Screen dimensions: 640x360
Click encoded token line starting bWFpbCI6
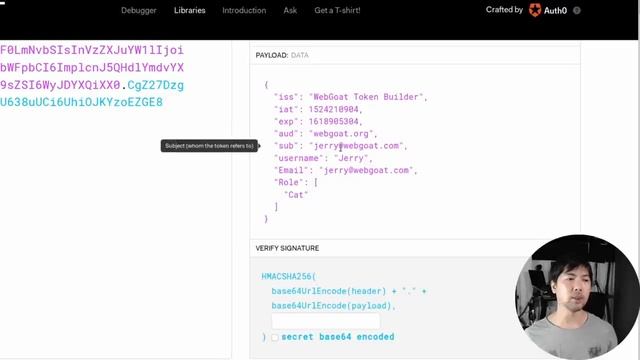pos(92,68)
